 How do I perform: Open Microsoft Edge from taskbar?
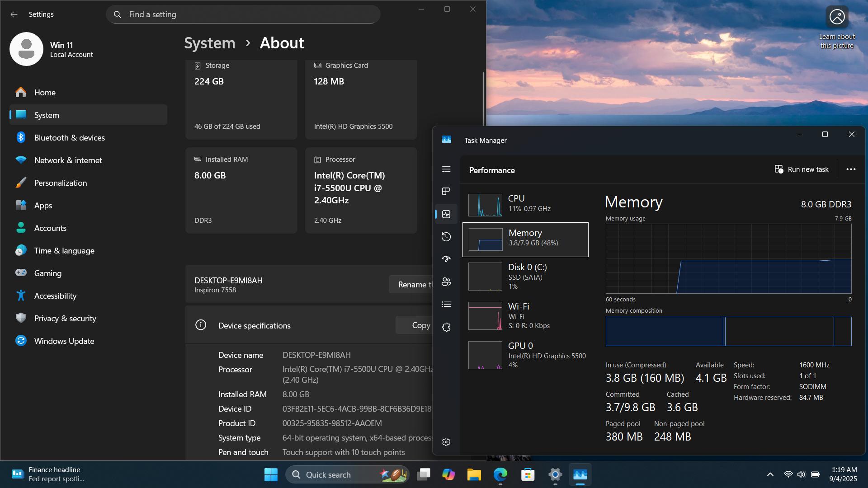[x=500, y=474]
